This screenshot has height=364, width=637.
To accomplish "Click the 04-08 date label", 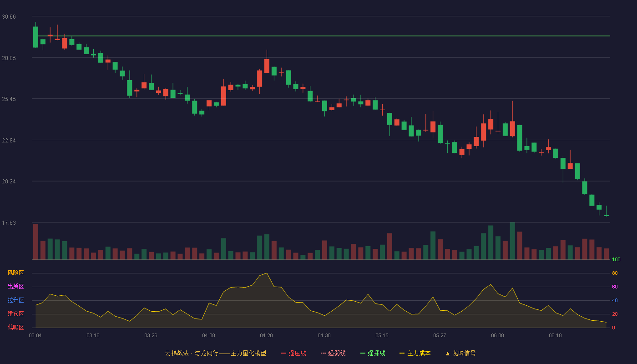I will pyautogui.click(x=208, y=335).
